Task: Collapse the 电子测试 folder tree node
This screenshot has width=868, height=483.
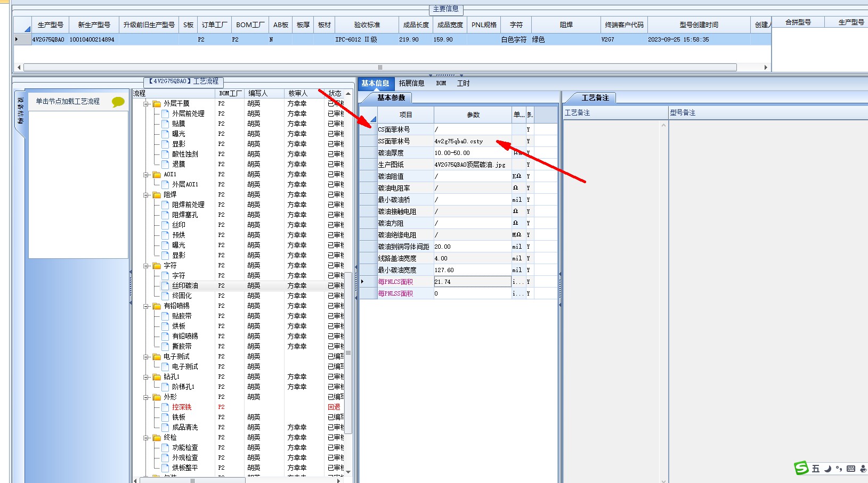Action: [146, 357]
